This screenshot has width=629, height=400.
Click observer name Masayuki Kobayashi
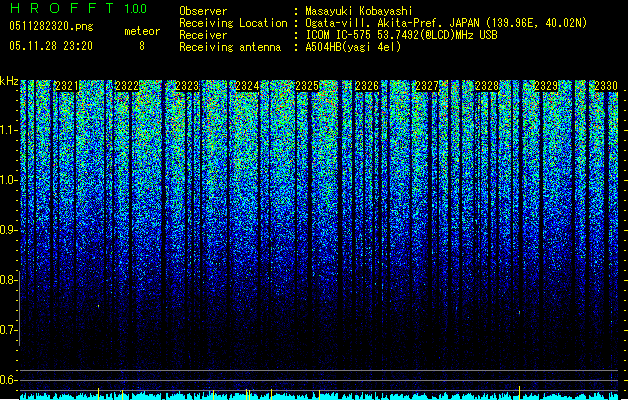359,11
